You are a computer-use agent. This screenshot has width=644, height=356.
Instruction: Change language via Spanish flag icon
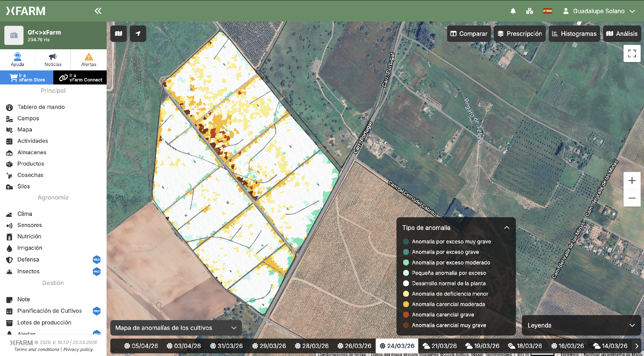(547, 11)
